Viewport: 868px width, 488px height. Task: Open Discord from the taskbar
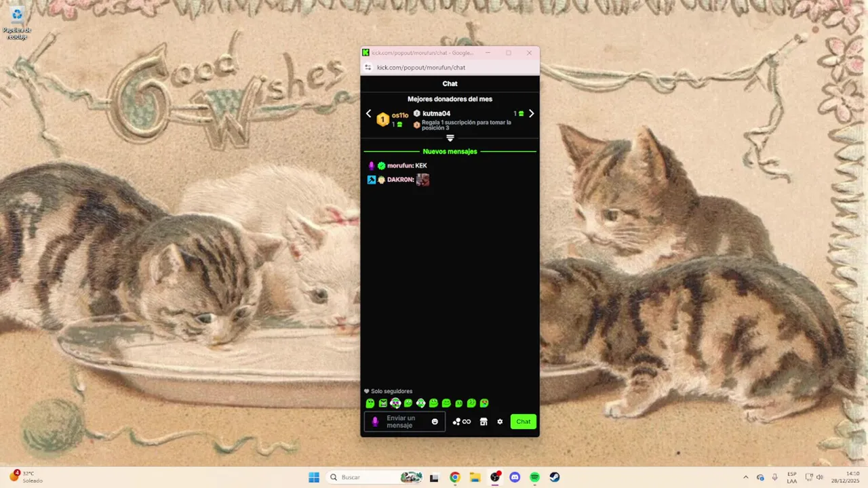[515, 477]
